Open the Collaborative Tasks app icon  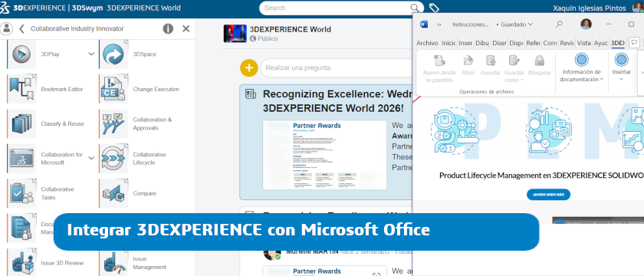click(21, 193)
